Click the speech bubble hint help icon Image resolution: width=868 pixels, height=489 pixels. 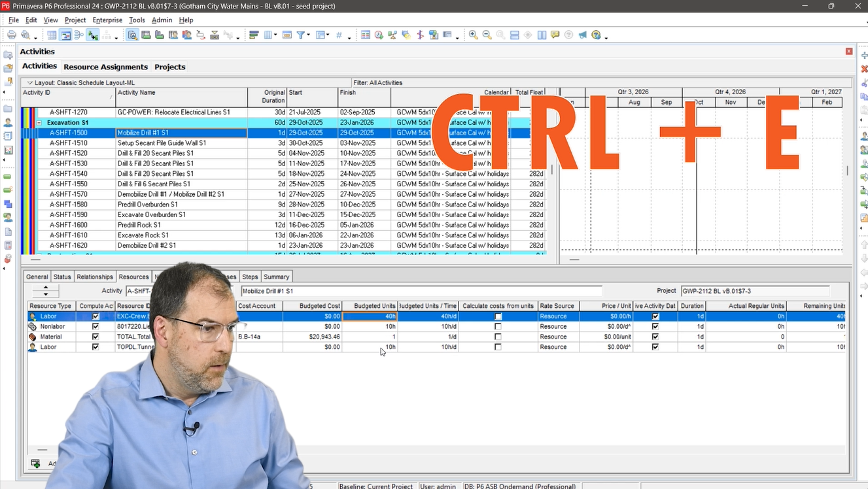[x=555, y=35]
